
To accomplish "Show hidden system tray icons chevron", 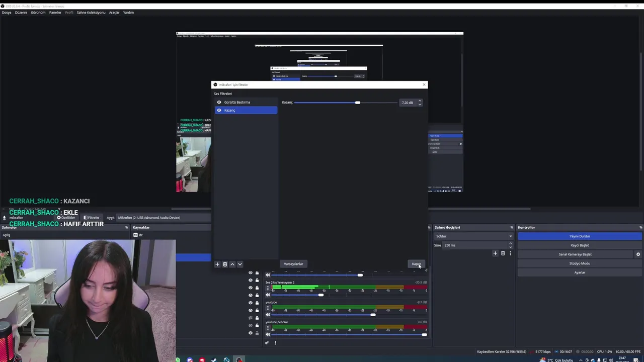I will point(581,360).
